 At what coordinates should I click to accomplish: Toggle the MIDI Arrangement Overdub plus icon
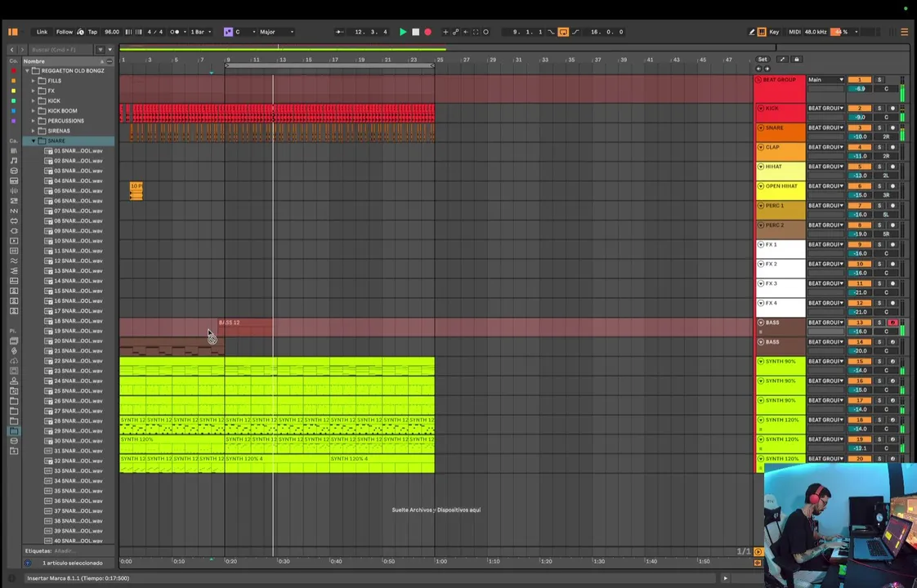point(445,32)
